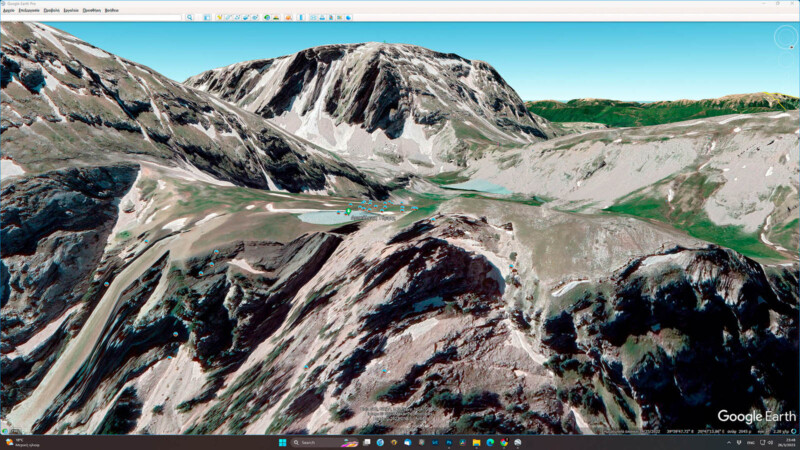Click the Record a Tour icon
800x450 pixels.
pyautogui.click(x=254, y=17)
